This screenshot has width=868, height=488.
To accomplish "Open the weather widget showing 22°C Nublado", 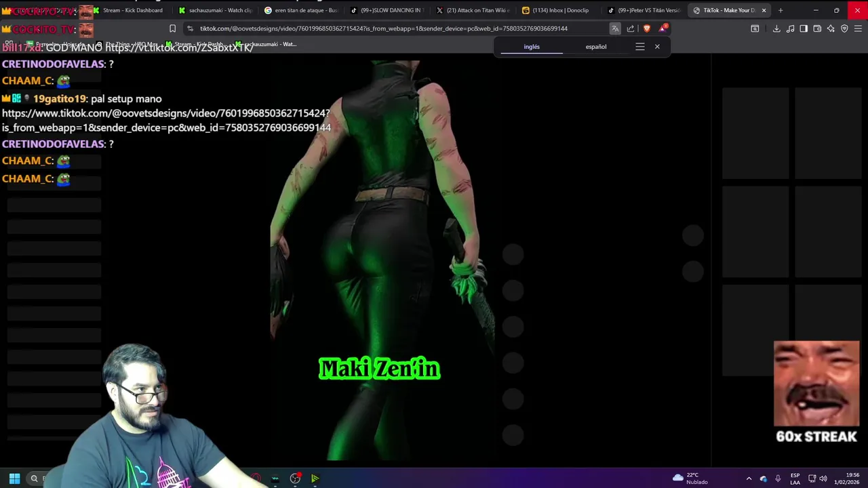I will (690, 478).
